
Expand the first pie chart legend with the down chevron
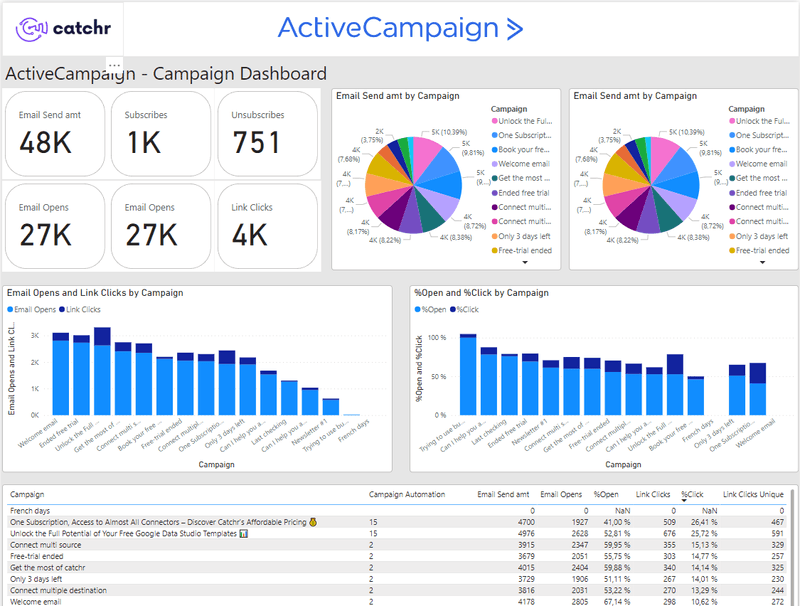point(526,262)
